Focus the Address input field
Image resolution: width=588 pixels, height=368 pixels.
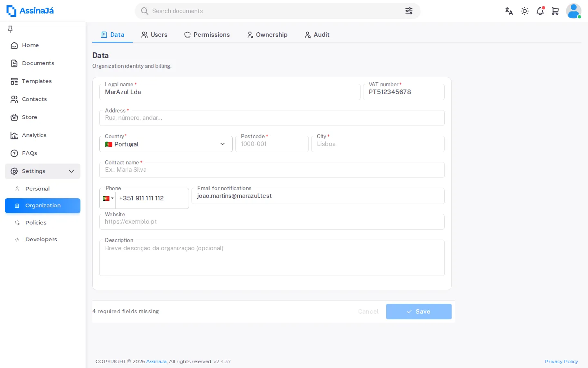[x=272, y=118]
